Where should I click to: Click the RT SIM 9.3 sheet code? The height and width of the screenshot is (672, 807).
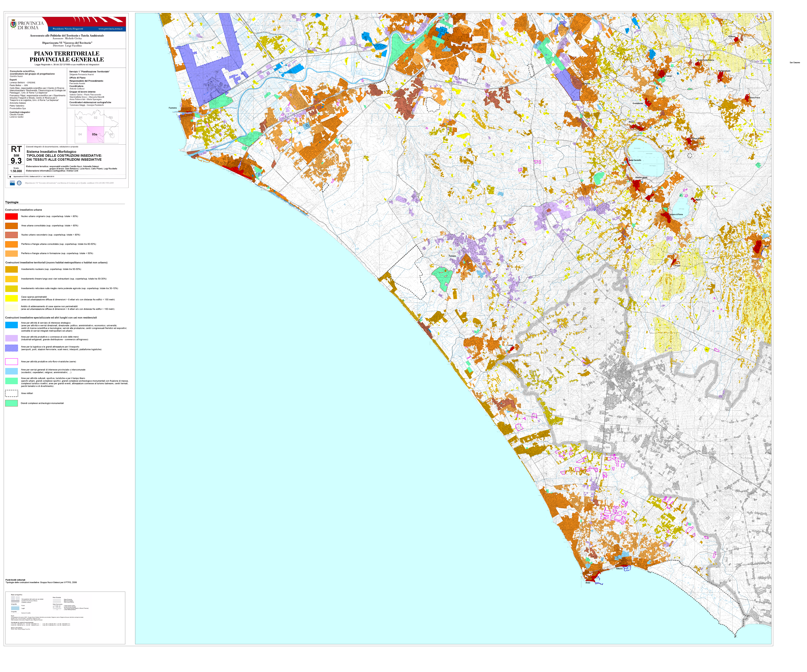click(16, 155)
